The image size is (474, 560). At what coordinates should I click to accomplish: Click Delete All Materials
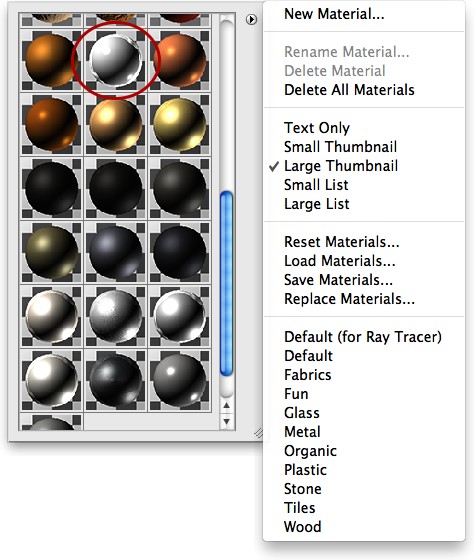coord(349,90)
